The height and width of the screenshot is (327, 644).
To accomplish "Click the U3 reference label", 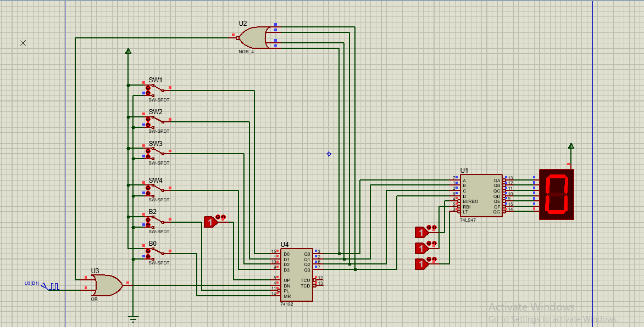I will point(95,271).
